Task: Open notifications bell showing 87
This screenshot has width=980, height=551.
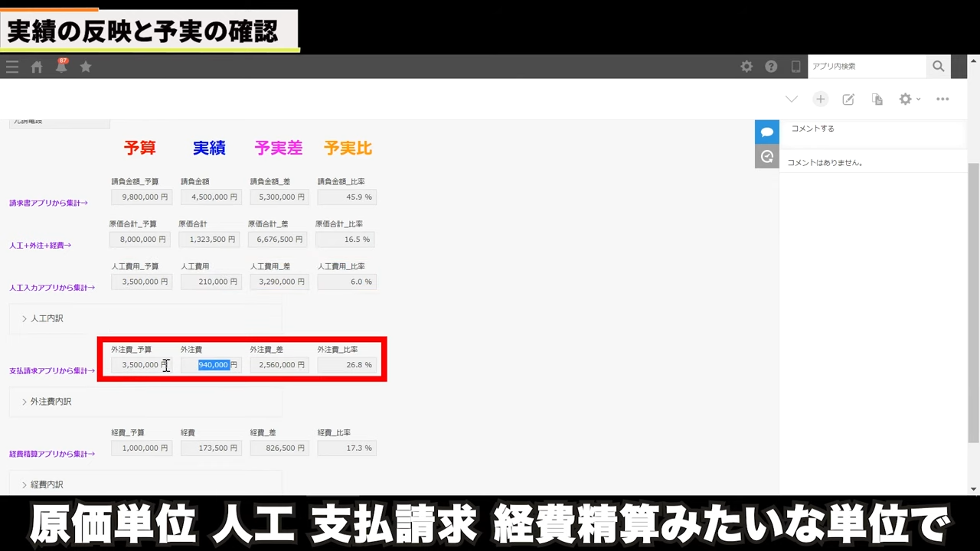Action: point(61,67)
